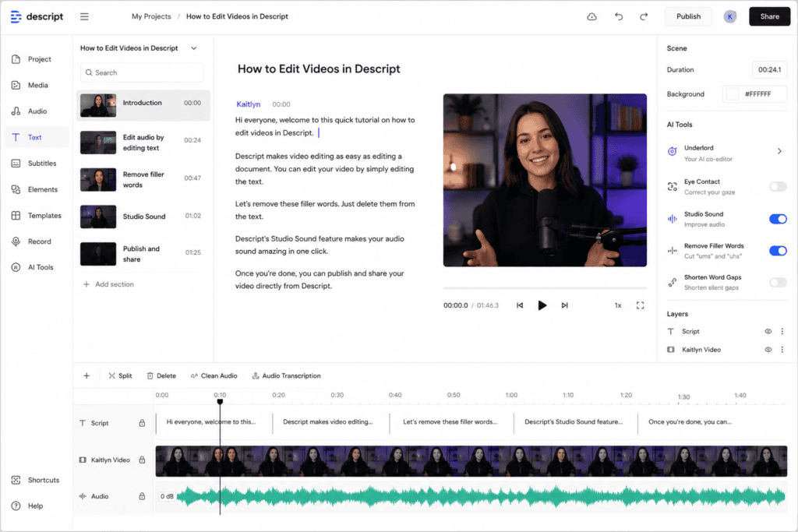Select the Remove filler words section
798x532 pixels.
143,180
